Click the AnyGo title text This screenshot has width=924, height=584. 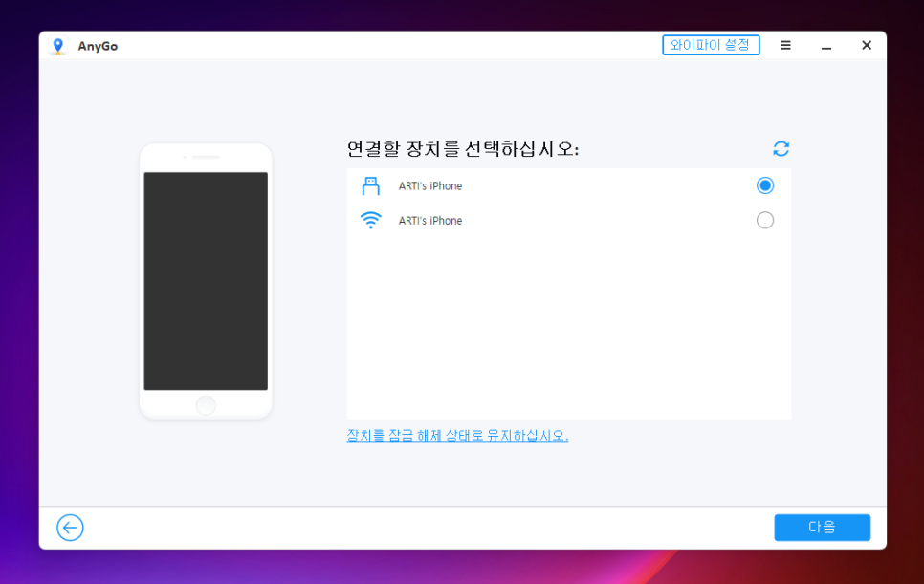(x=98, y=47)
